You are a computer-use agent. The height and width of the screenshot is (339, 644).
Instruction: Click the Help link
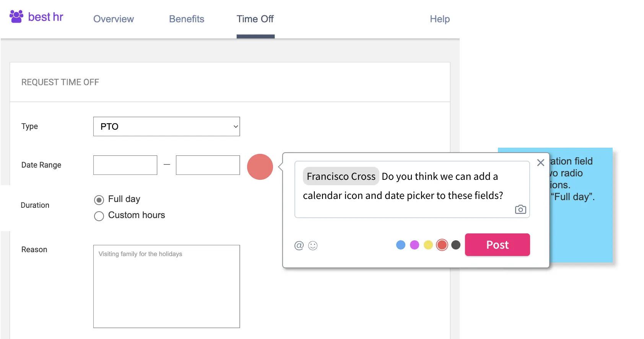(439, 19)
